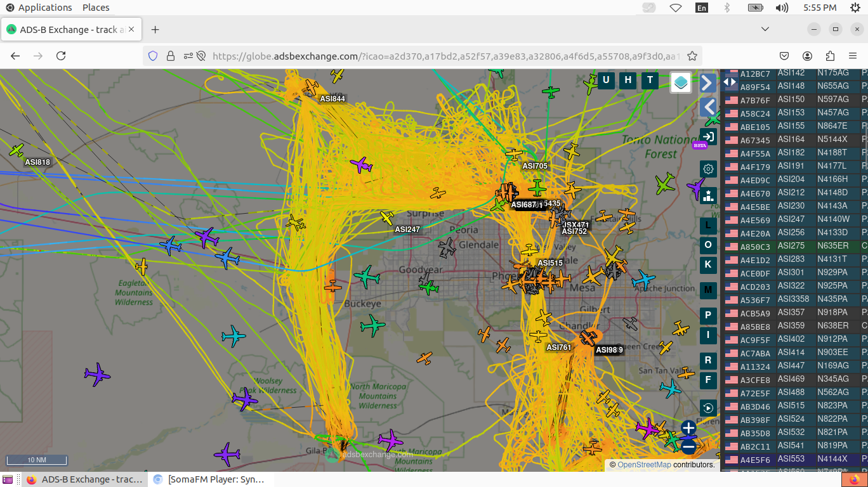Click the U map toggle button

click(606, 80)
